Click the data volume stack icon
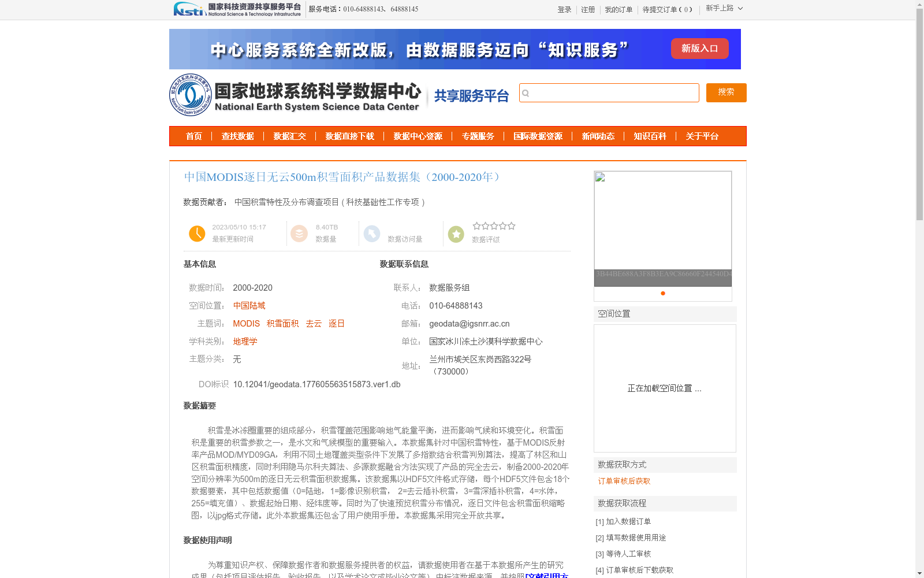This screenshot has height=578, width=924. [299, 234]
